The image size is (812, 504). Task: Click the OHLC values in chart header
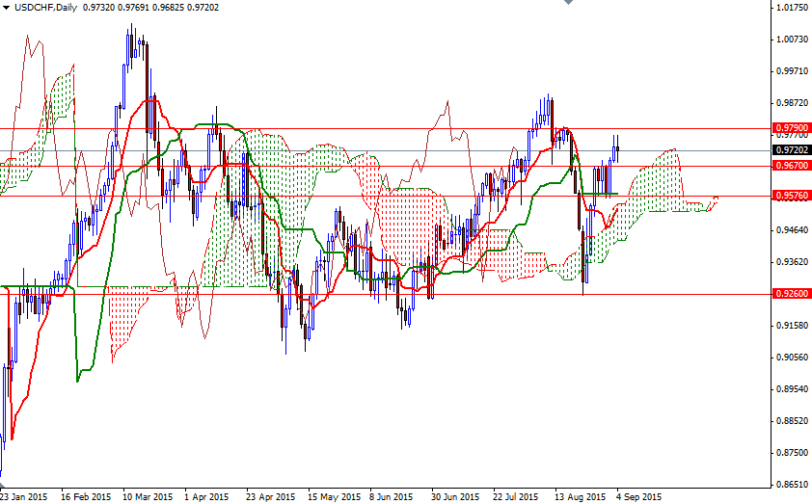150,8
